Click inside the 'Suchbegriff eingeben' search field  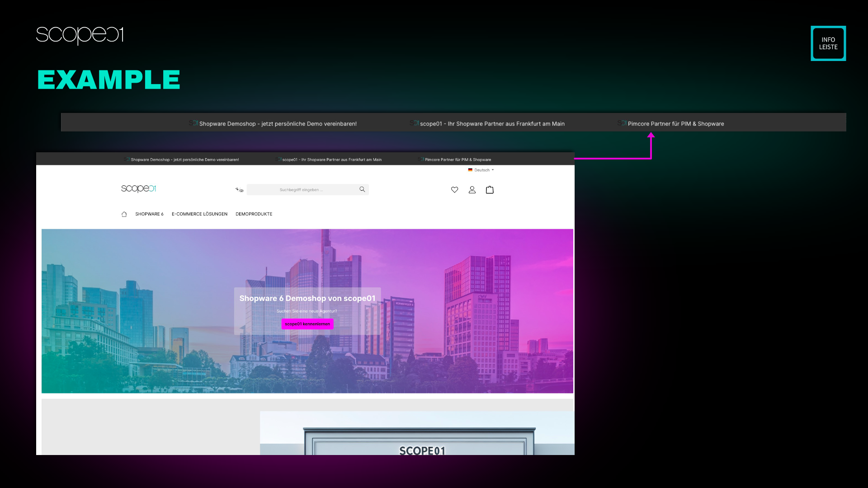click(x=301, y=189)
